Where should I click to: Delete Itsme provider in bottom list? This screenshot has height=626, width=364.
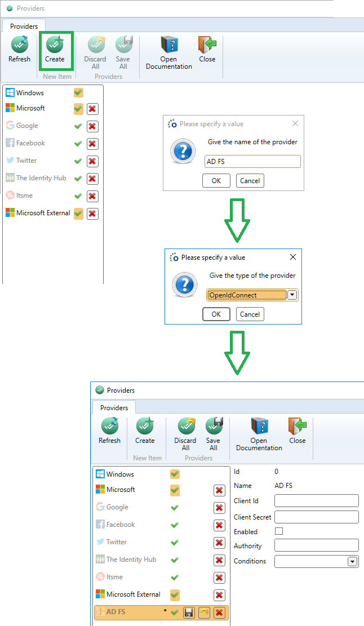point(219,578)
